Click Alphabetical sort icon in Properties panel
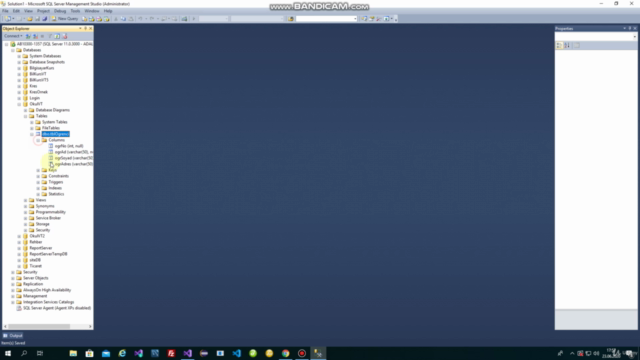 [x=567, y=45]
